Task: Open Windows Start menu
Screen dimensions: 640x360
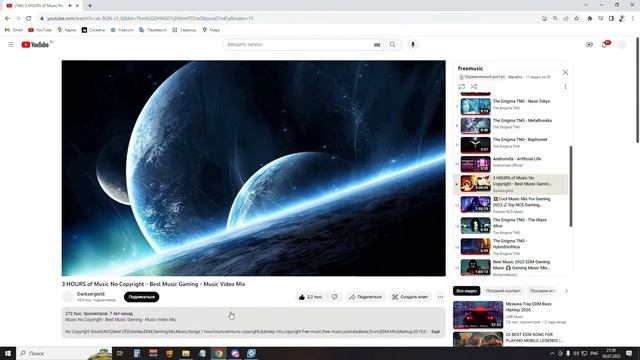Action: point(8,353)
